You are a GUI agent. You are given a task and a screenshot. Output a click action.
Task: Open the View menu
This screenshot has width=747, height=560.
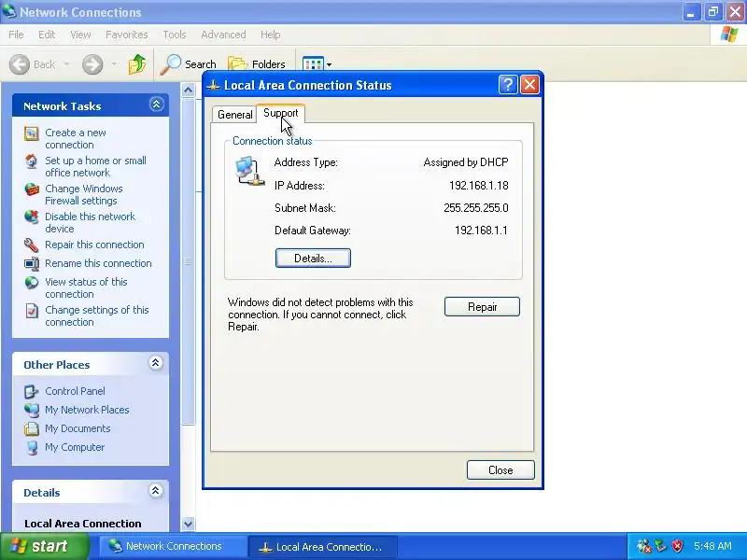80,35
